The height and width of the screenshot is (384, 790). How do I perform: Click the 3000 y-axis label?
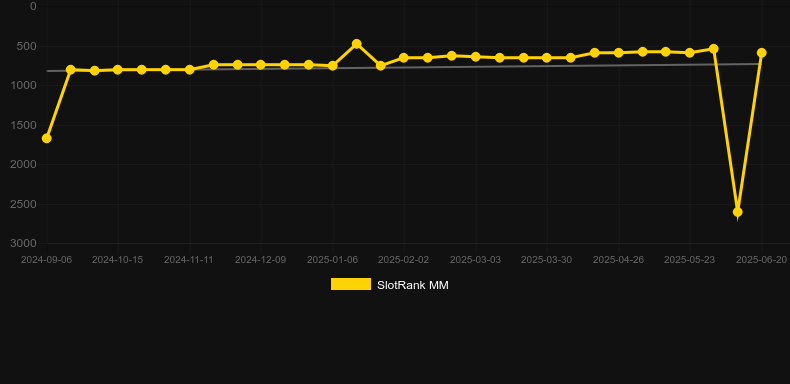(24, 243)
